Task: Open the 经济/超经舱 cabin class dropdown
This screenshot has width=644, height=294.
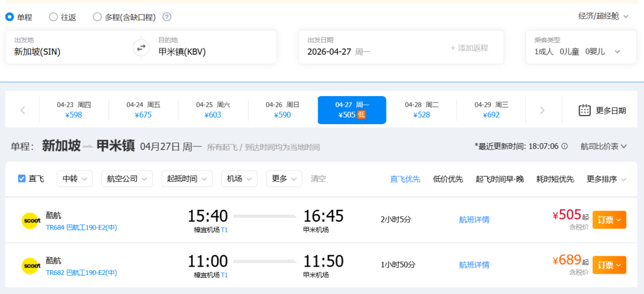Action: (603, 16)
